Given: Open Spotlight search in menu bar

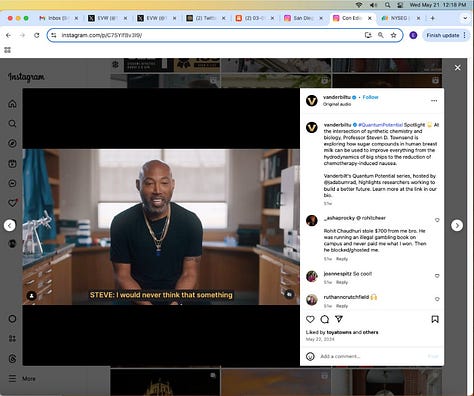Looking at the screenshot, I should [x=387, y=5].
